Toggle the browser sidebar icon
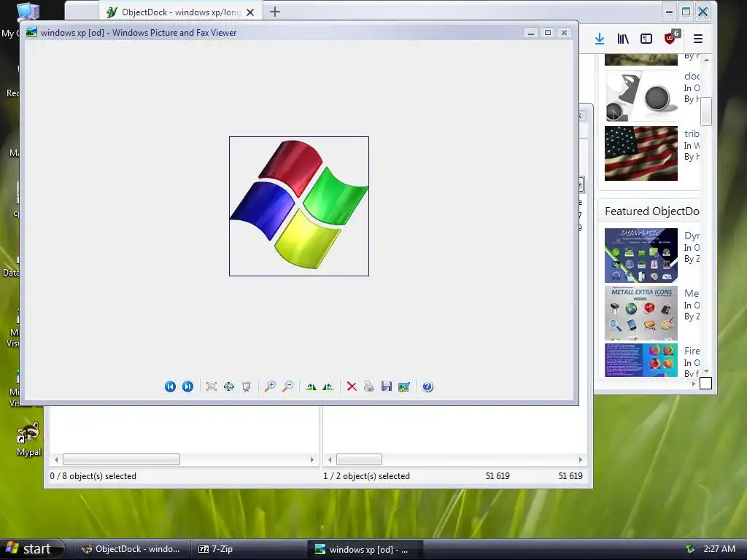The width and height of the screenshot is (747, 560). (646, 39)
